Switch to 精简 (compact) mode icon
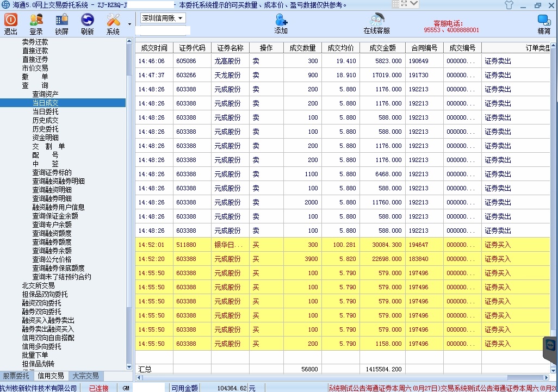The width and height of the screenshot is (558, 392). [x=543, y=23]
